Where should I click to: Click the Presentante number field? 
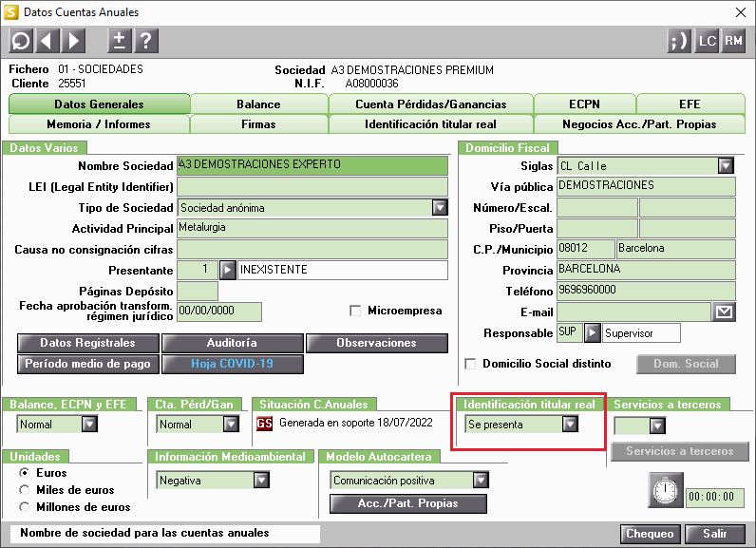[198, 271]
